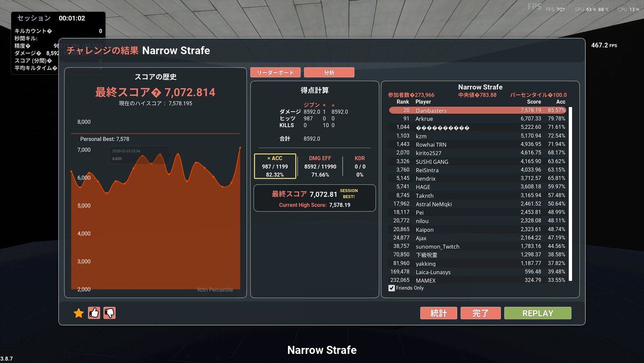The height and width of the screenshot is (363, 644).
Task: Select the kirito2527 leaderboard row
Action: pyautogui.click(x=477, y=153)
